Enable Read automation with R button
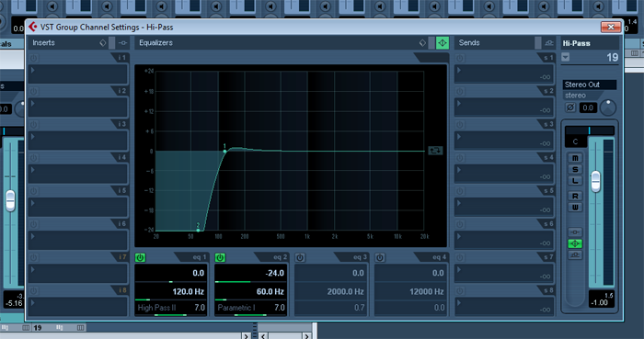 (575, 196)
